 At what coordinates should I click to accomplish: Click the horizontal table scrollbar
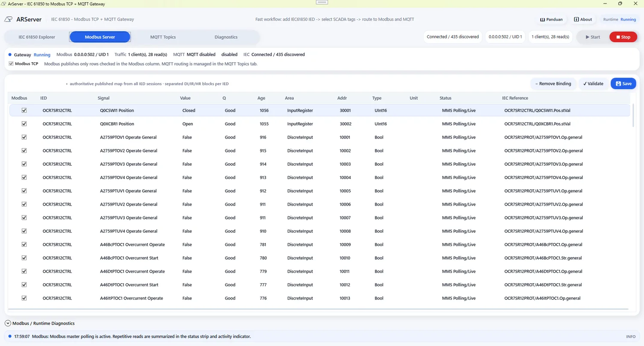pos(318,309)
